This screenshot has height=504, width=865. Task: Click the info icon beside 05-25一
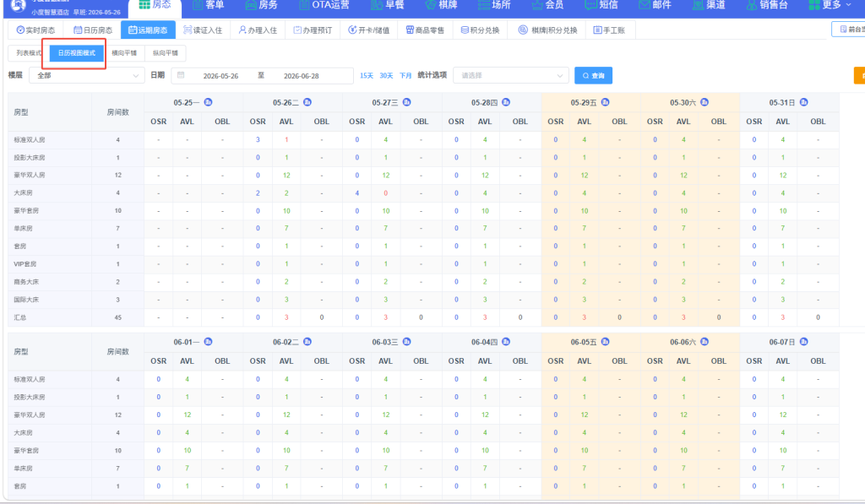click(208, 102)
